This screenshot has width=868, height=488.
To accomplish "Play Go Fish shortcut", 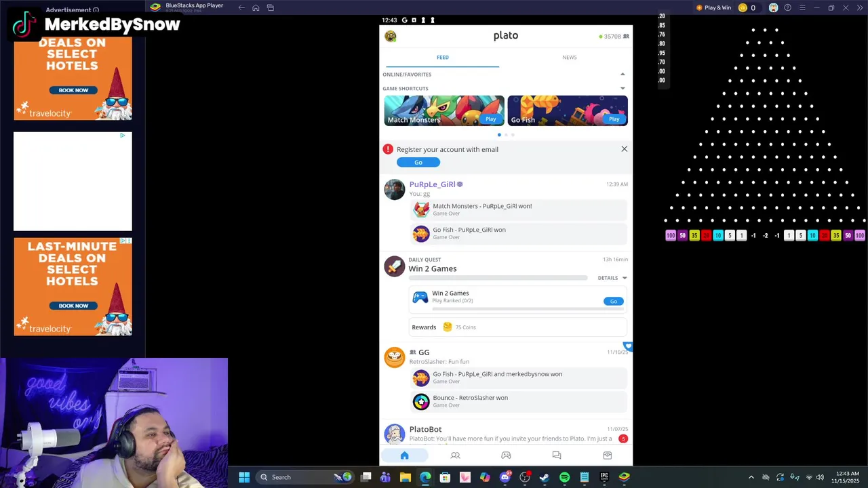I will point(614,119).
